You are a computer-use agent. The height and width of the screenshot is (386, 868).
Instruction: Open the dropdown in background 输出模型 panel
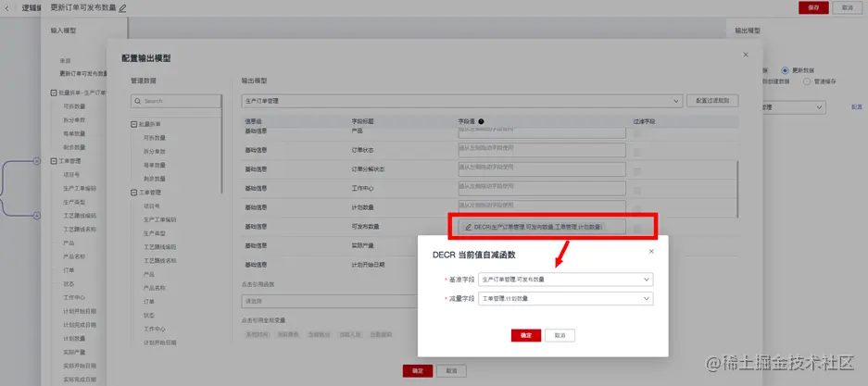click(x=794, y=107)
